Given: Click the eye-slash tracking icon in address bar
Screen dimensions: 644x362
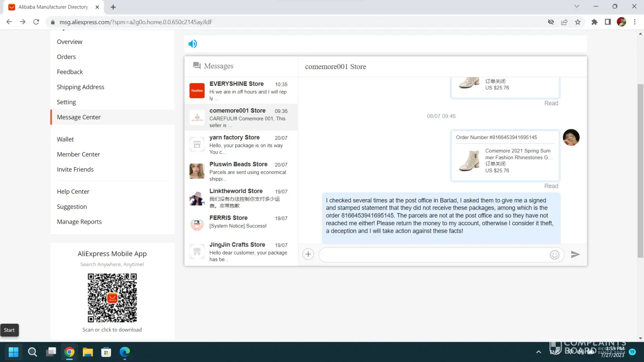Looking at the screenshot, I should pos(551,22).
